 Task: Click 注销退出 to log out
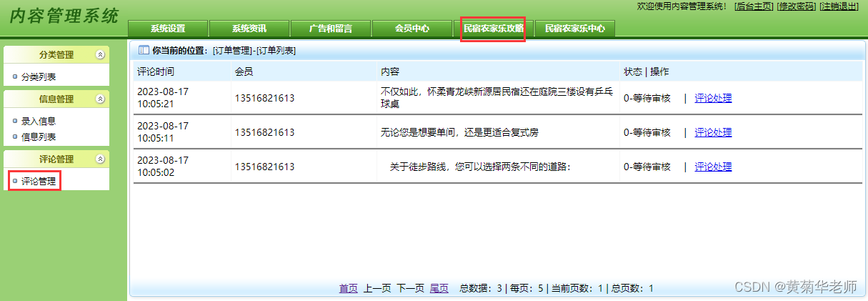coord(839,6)
